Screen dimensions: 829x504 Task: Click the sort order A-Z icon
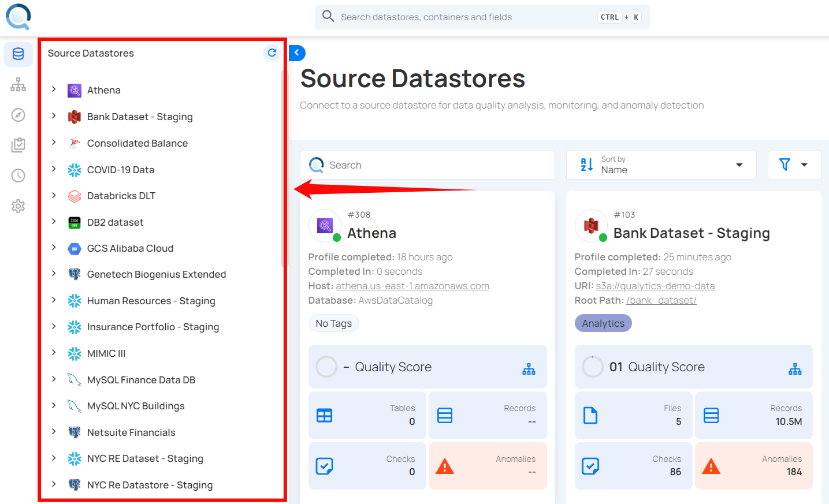tap(587, 165)
